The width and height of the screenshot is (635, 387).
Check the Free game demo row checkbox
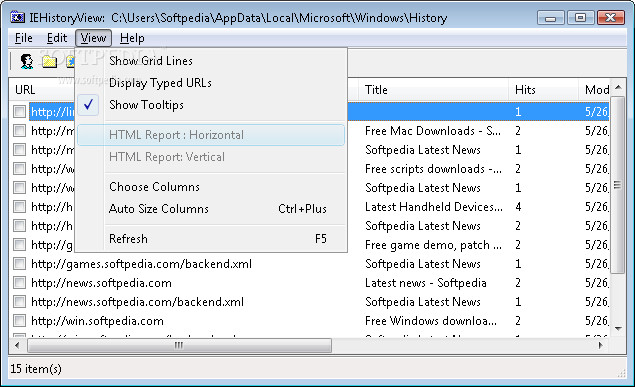point(19,245)
